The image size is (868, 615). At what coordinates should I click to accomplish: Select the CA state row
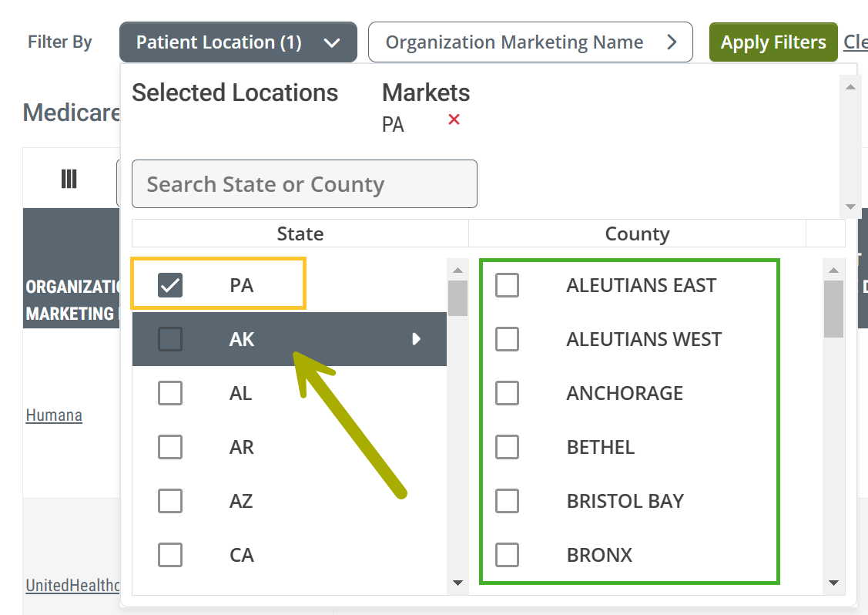click(290, 555)
